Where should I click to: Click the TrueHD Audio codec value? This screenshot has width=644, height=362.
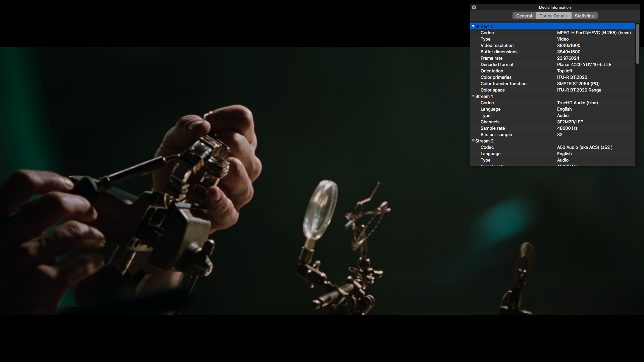(x=577, y=103)
